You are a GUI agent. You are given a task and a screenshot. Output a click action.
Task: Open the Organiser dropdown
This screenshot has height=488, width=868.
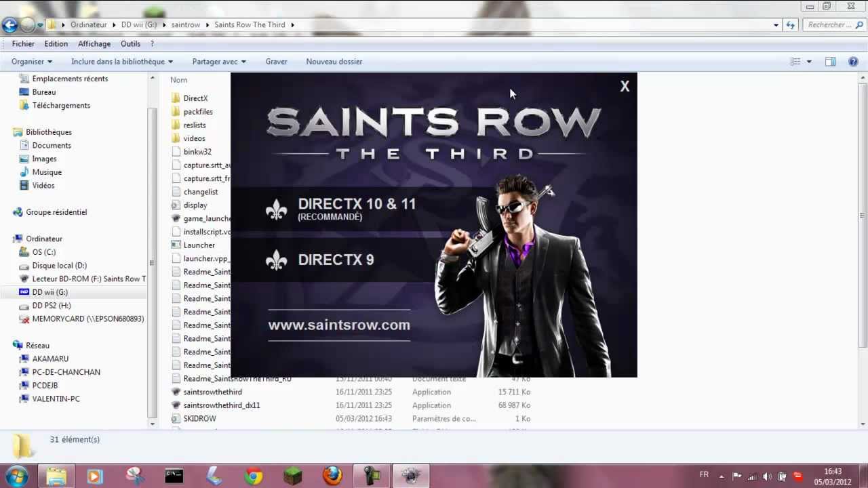tap(32, 61)
